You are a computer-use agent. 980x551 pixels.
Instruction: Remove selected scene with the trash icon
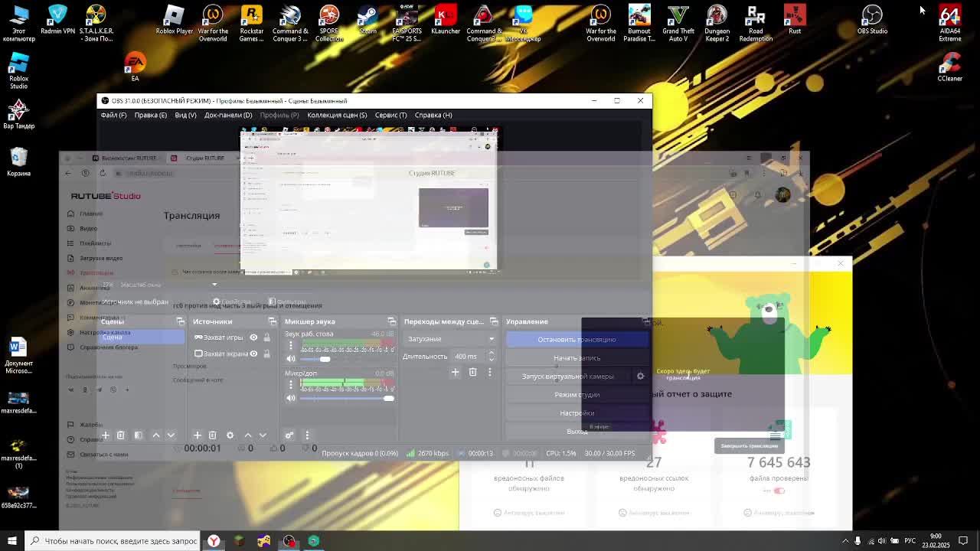[120, 435]
